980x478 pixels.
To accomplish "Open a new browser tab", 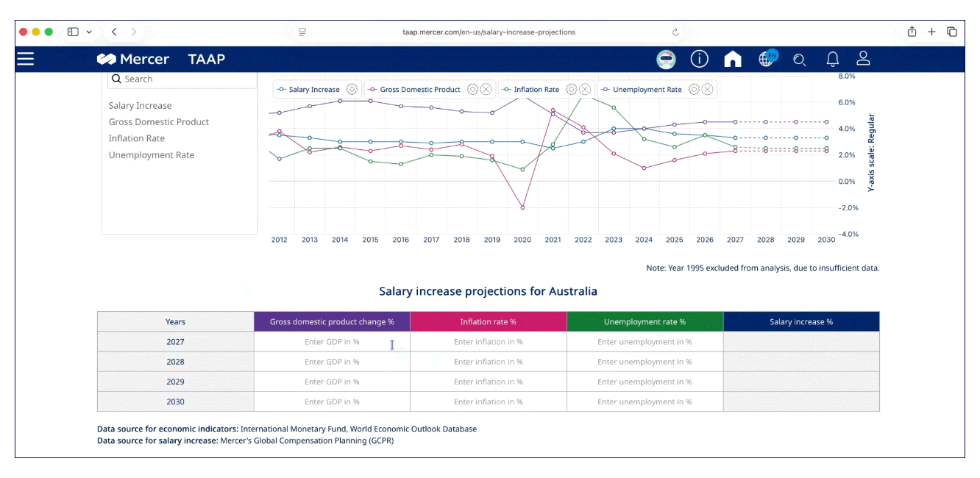I will 931,32.
